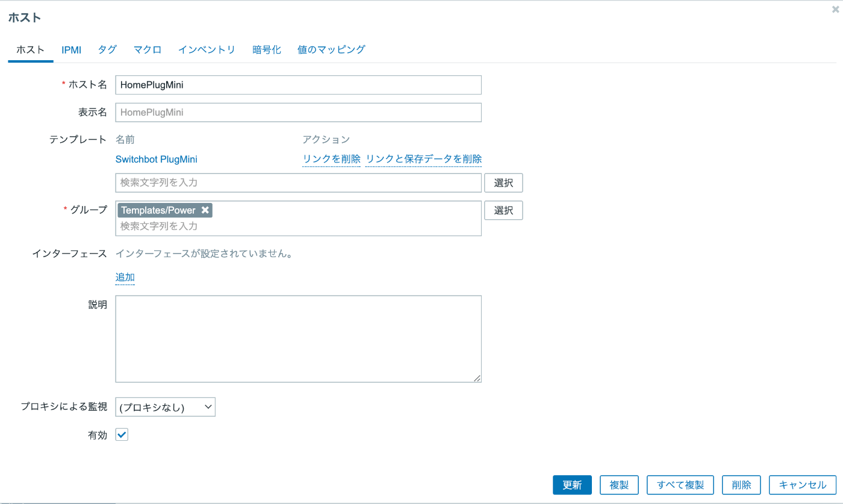Uncheck the 有効 checkbox
The width and height of the screenshot is (843, 504).
122,434
